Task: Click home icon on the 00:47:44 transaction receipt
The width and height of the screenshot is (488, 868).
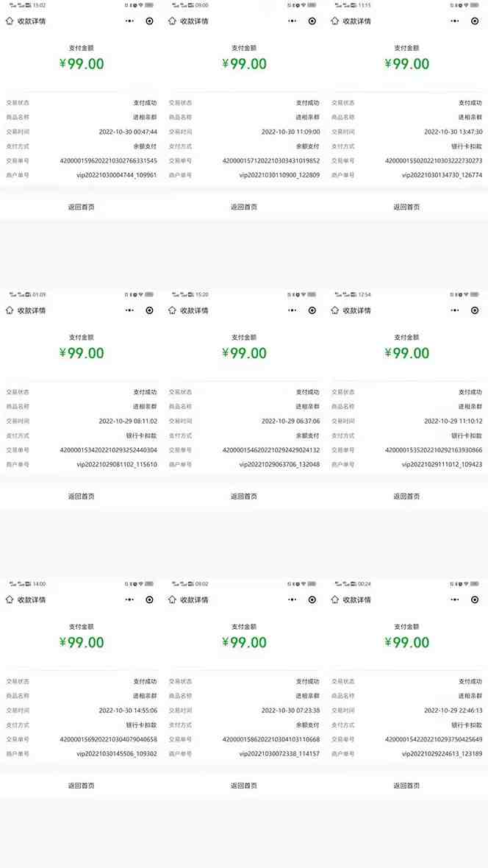Action: pos(9,21)
